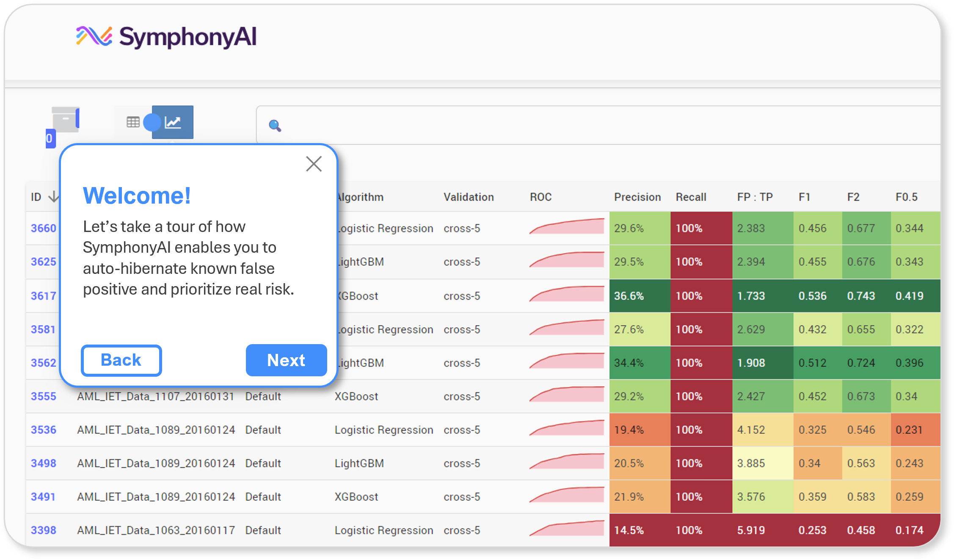
Task: Close the Welcome tour popup
Action: click(x=314, y=164)
